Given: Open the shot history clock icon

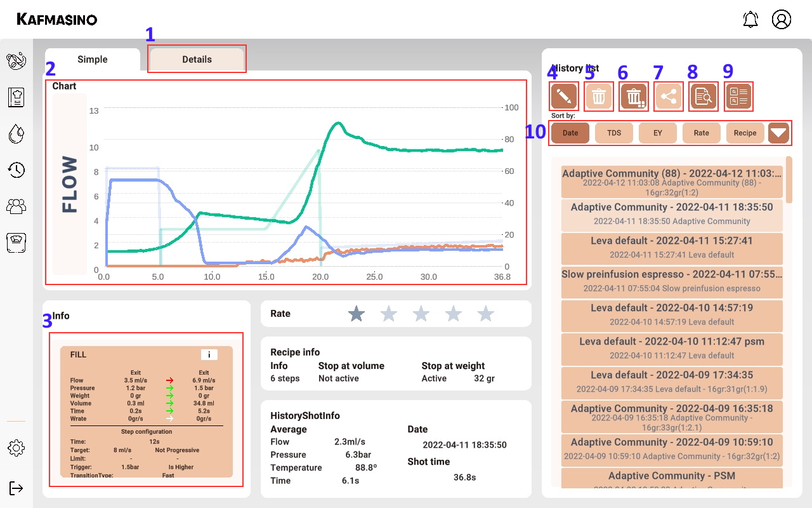Looking at the screenshot, I should (x=16, y=170).
